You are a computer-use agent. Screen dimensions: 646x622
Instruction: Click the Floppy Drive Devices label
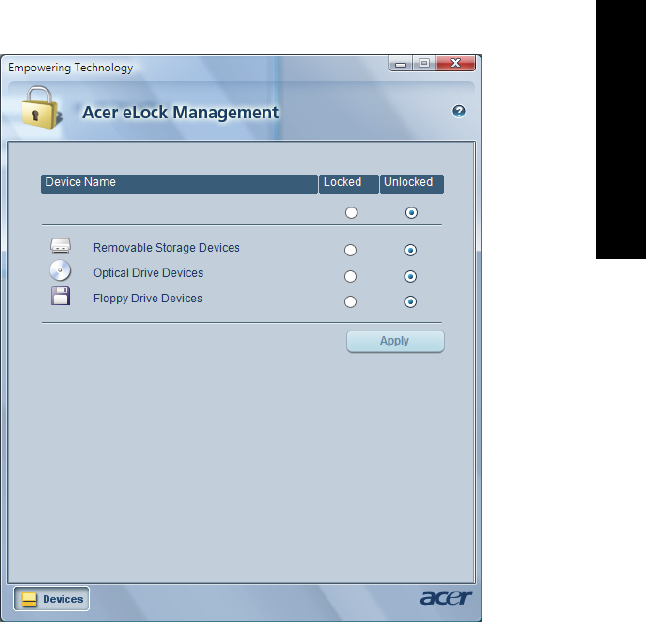(147, 298)
